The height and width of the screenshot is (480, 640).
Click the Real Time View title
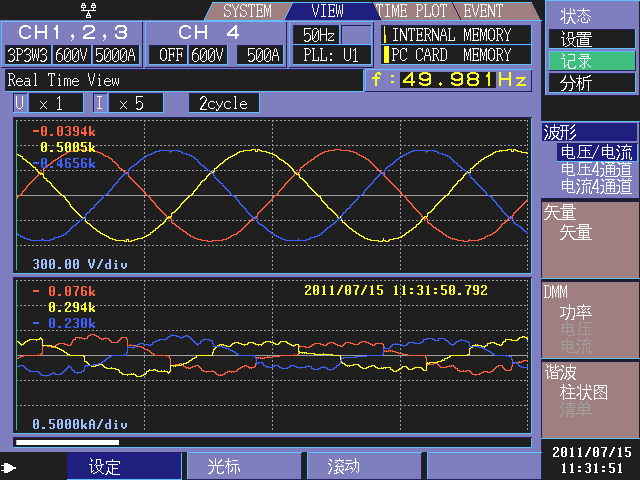tap(64, 80)
